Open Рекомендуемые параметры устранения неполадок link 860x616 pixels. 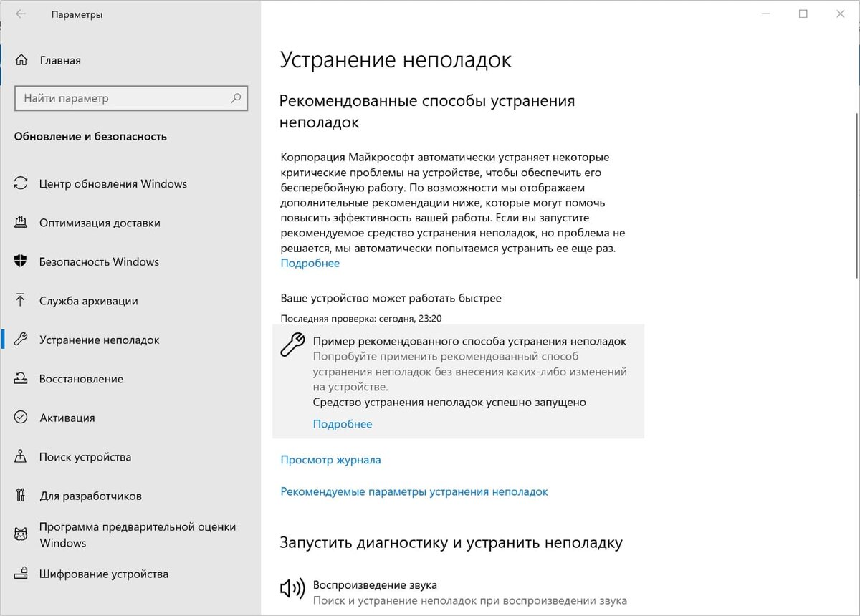click(x=414, y=491)
